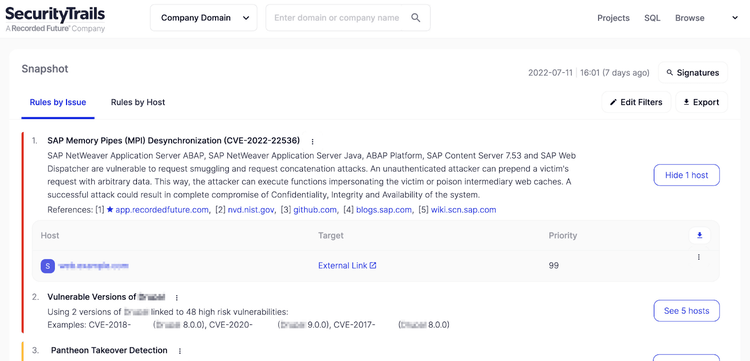Open the Projects page
This screenshot has width=750, height=361.
pos(613,18)
